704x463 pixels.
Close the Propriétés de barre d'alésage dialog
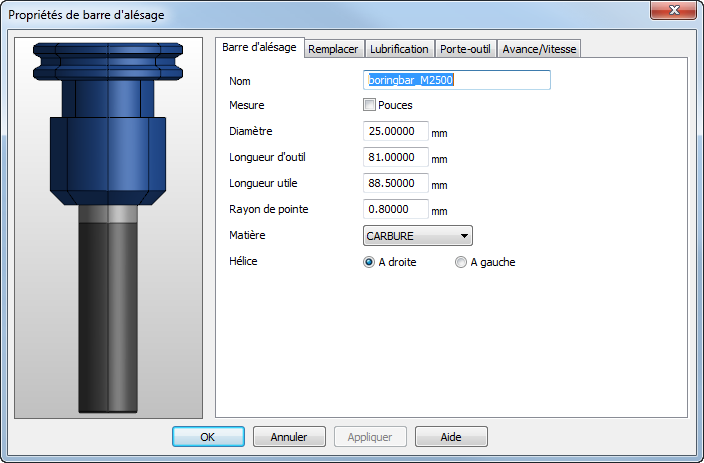pos(673,10)
